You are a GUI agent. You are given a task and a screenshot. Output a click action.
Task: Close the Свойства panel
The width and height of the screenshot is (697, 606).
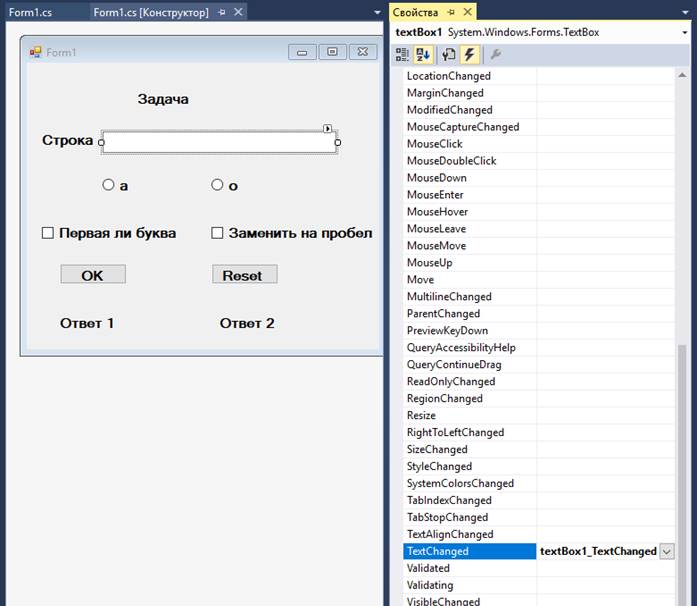coord(468,12)
